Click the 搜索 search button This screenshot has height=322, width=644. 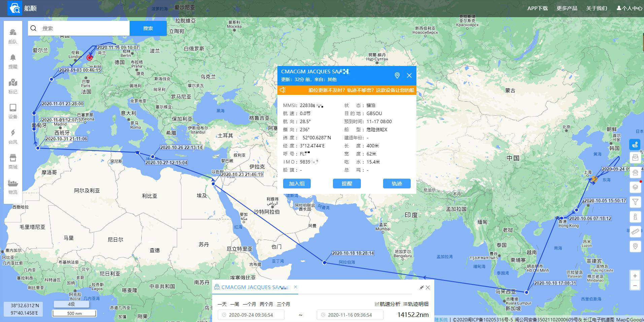tap(148, 28)
